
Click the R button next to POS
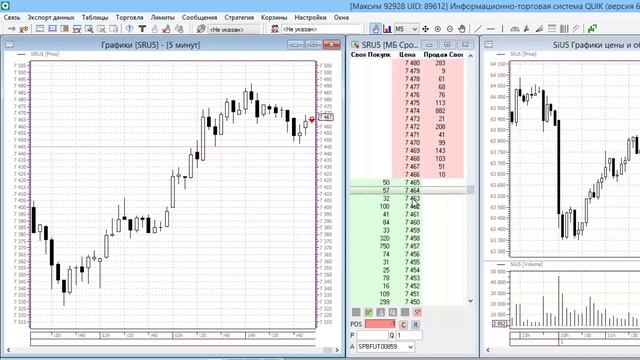[416, 325]
